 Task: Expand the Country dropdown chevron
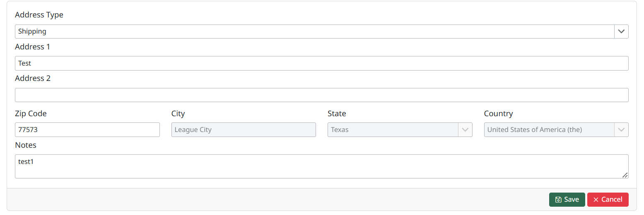[621, 130]
